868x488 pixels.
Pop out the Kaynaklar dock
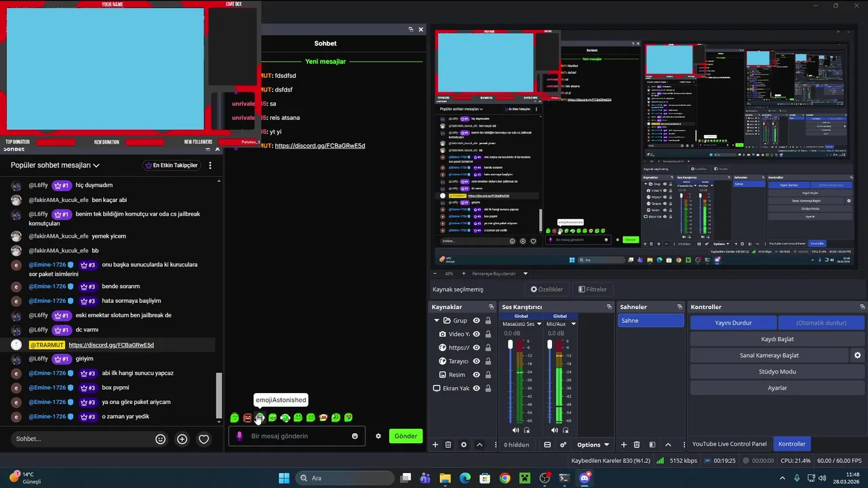(492, 307)
